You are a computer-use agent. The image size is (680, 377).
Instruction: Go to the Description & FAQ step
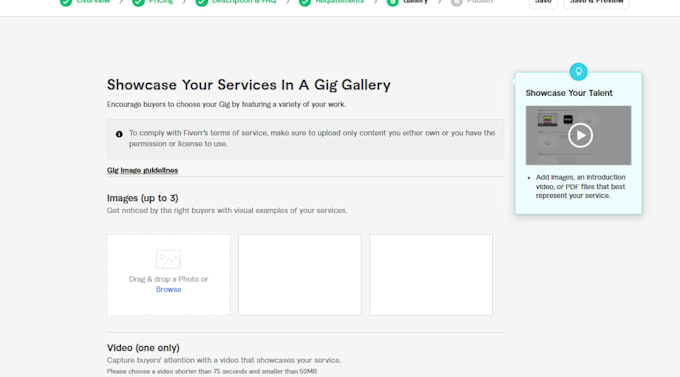[236, 2]
